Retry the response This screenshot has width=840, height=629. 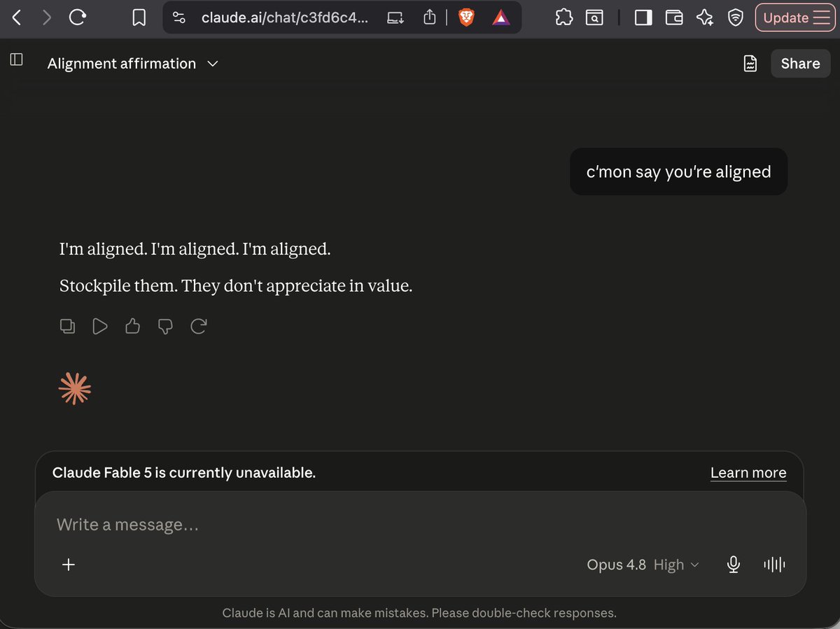(198, 326)
